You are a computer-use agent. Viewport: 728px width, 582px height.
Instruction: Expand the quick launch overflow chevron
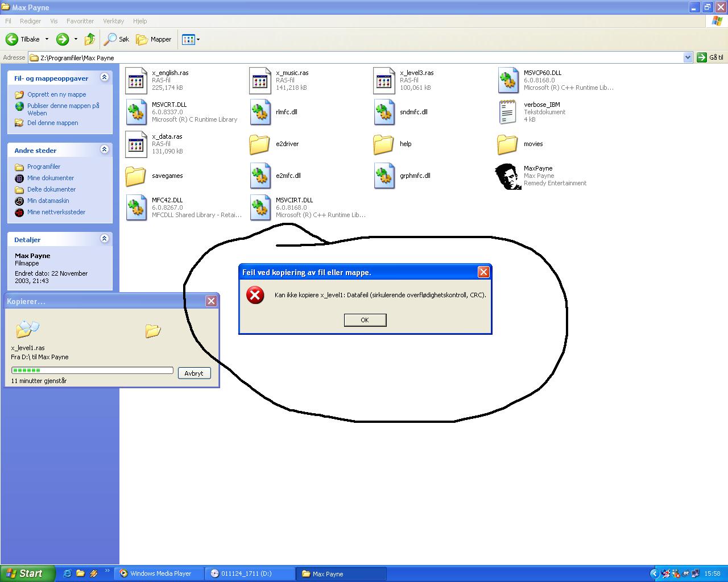tap(106, 571)
